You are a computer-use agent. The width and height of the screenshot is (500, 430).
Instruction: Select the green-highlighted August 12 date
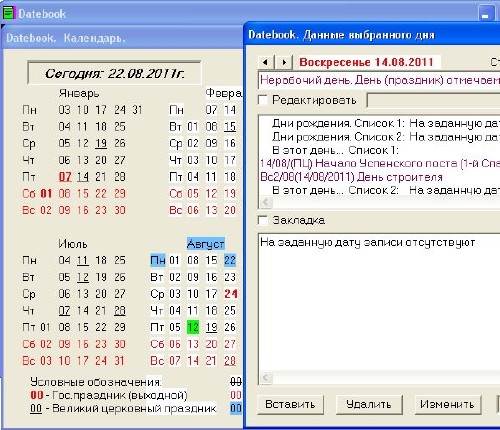(193, 327)
